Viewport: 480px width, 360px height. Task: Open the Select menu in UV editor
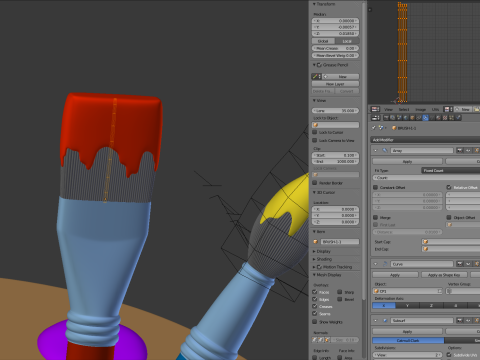click(x=404, y=109)
